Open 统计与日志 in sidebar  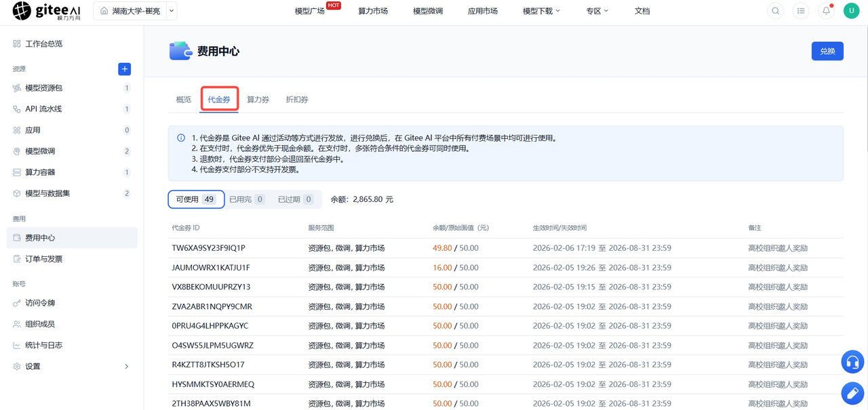pyautogui.click(x=72, y=345)
